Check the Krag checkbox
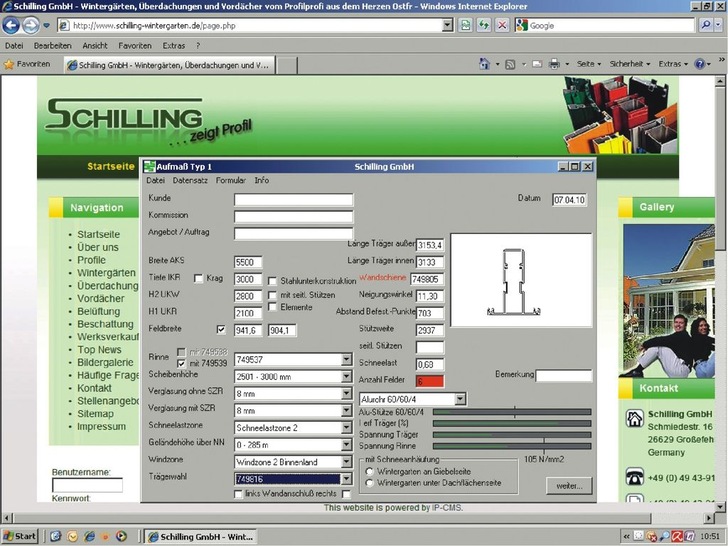The image size is (728, 546). [198, 279]
